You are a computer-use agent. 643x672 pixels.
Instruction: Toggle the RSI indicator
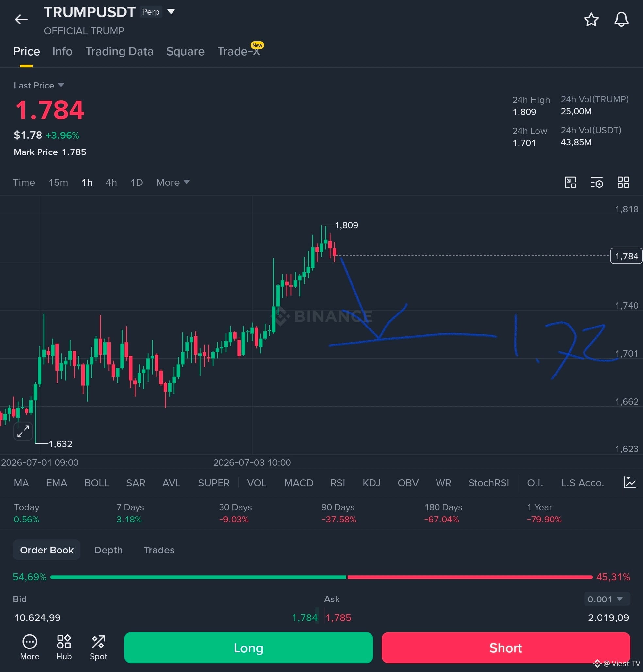[x=338, y=483]
